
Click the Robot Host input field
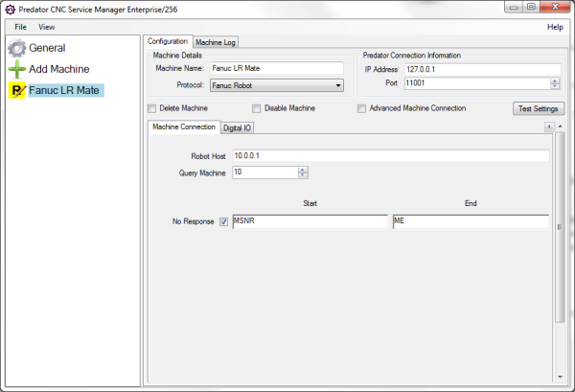pyautogui.click(x=390, y=155)
